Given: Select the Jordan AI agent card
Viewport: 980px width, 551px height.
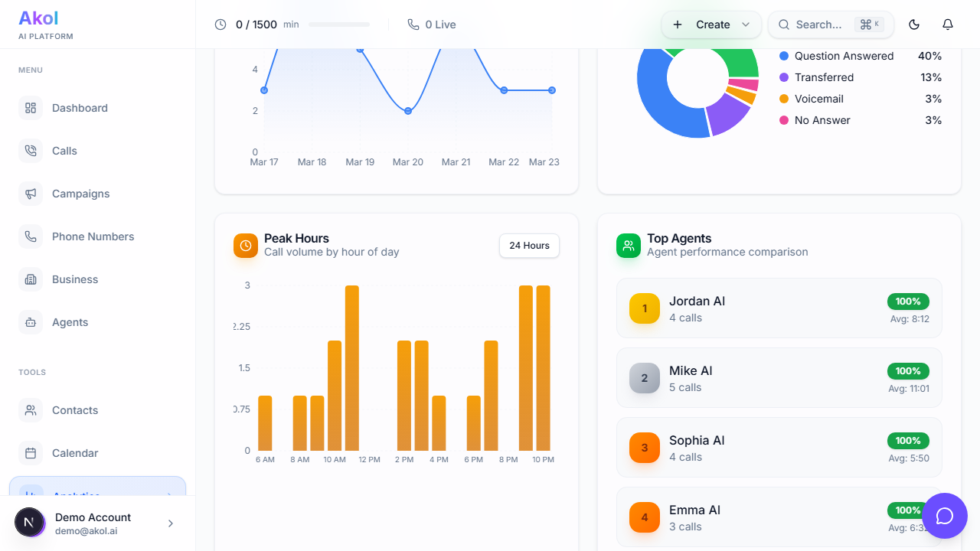Looking at the screenshot, I should click(x=779, y=308).
